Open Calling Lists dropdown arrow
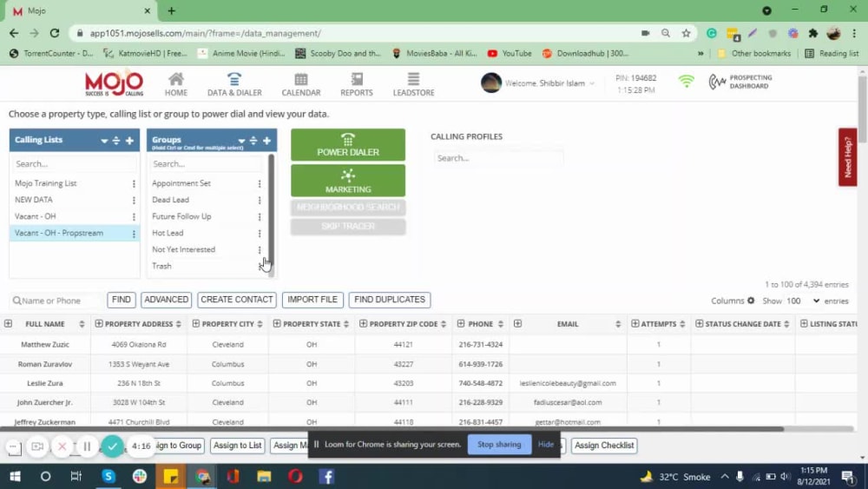Image resolution: width=868 pixels, height=489 pixels. coord(104,141)
